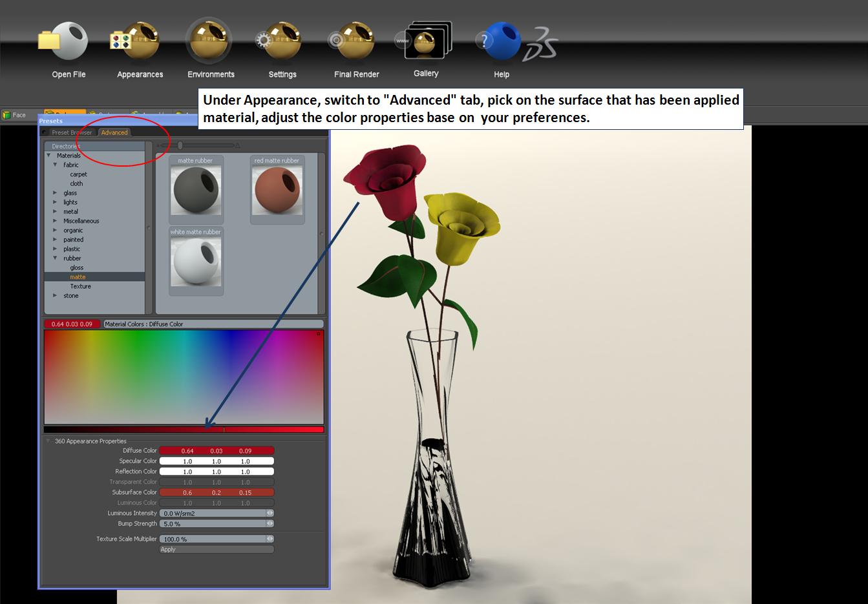Collapse the Materials tree root
The width and height of the screenshot is (868, 604).
pyautogui.click(x=48, y=156)
